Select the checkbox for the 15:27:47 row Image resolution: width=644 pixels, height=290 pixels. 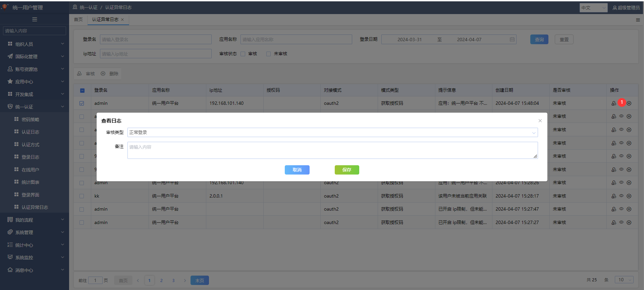(82, 209)
